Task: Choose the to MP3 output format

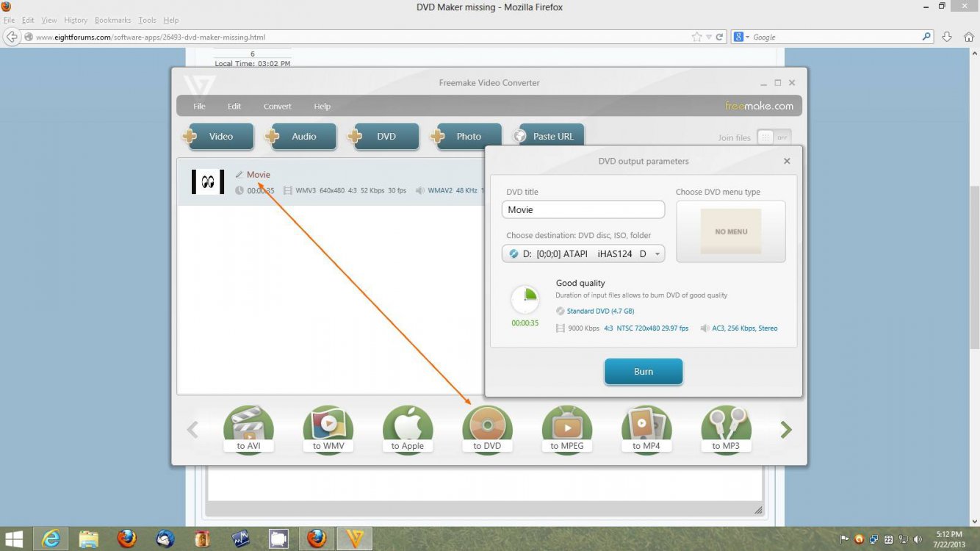Action: tap(726, 429)
